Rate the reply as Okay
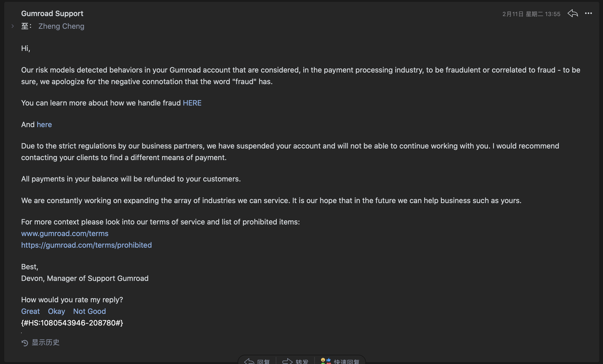 (x=56, y=311)
